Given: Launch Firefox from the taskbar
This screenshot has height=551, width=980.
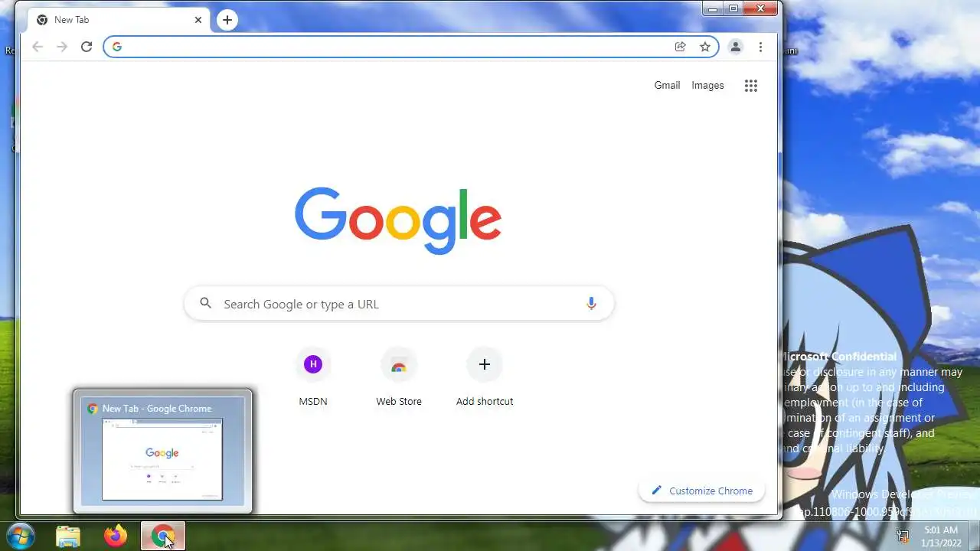Looking at the screenshot, I should tap(116, 536).
